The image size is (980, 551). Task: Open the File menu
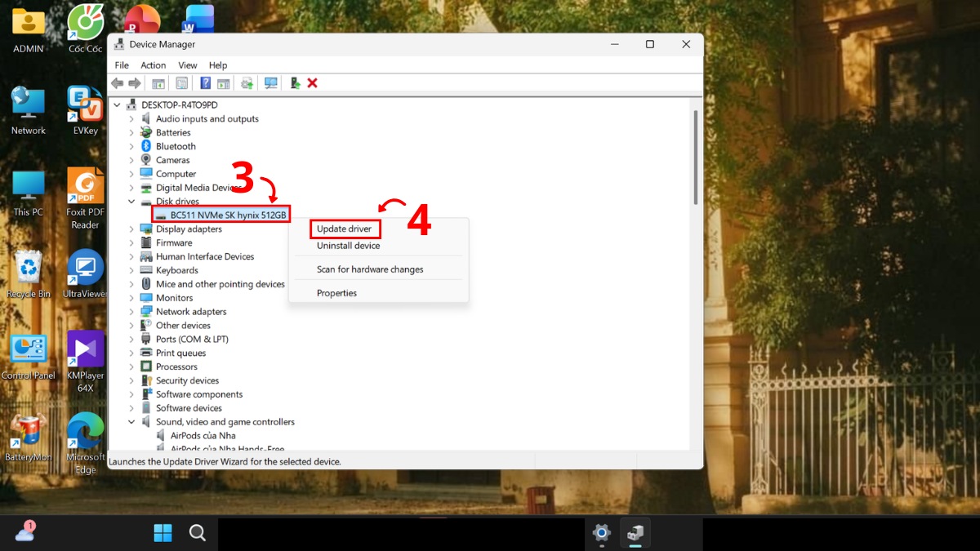[122, 65]
